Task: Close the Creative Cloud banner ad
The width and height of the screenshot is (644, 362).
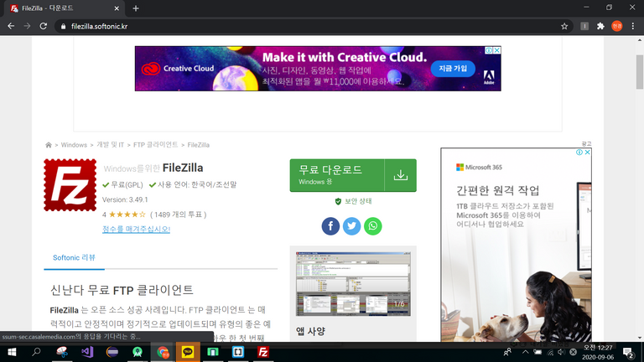Action: click(x=497, y=50)
